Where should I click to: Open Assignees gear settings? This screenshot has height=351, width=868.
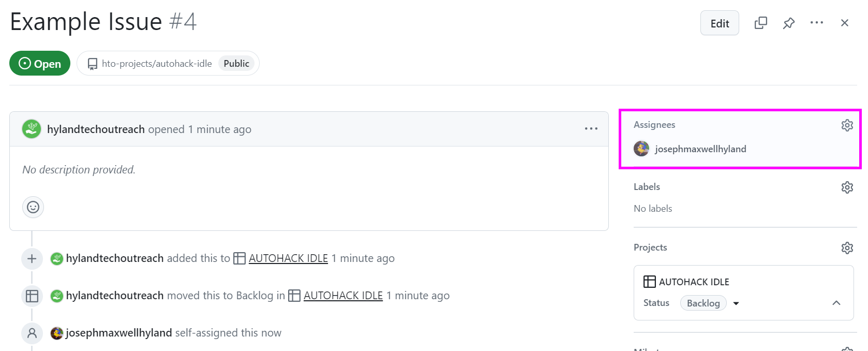[847, 125]
